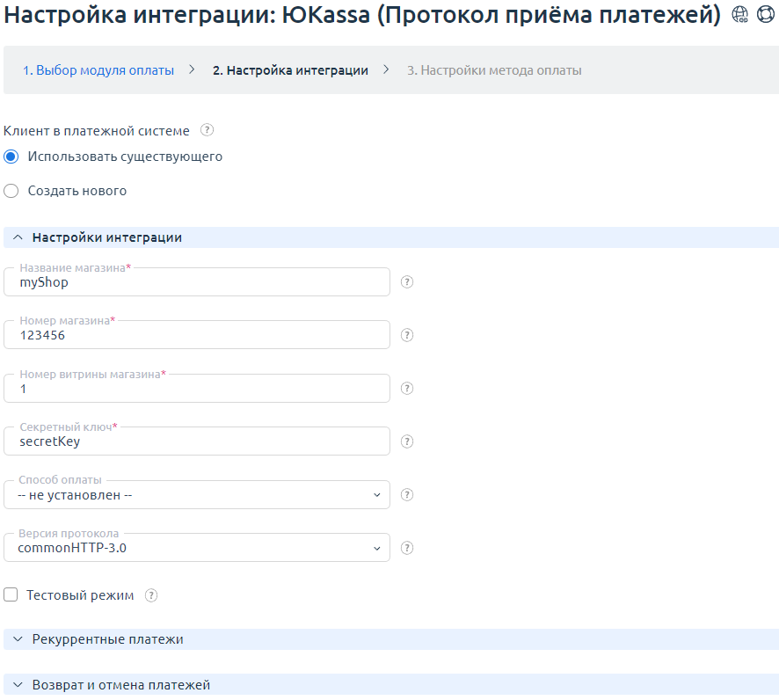The width and height of the screenshot is (779, 700).
Task: Enable the Тестовый режим checkbox
Action: tap(11, 595)
